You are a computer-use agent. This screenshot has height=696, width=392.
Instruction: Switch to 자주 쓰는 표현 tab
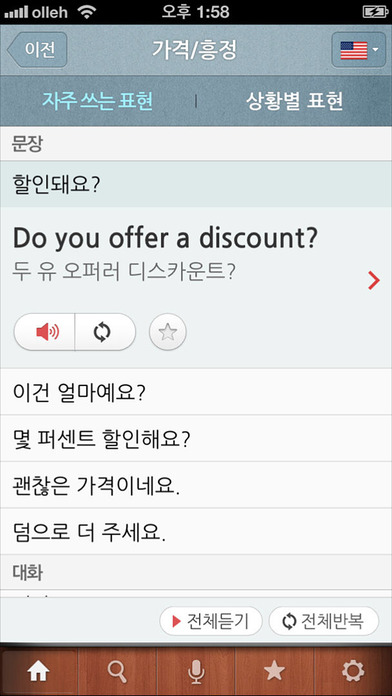click(x=97, y=101)
